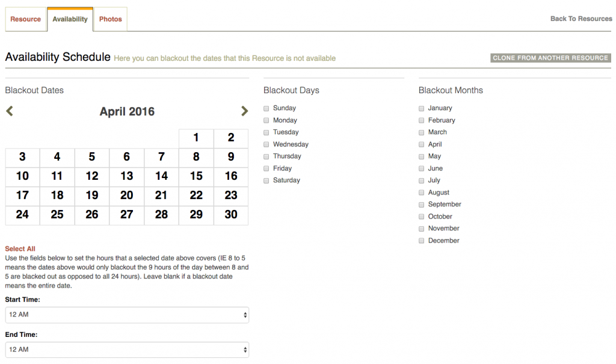Click Clone From Another Resource button
The width and height of the screenshot is (616, 364).
pos(550,58)
